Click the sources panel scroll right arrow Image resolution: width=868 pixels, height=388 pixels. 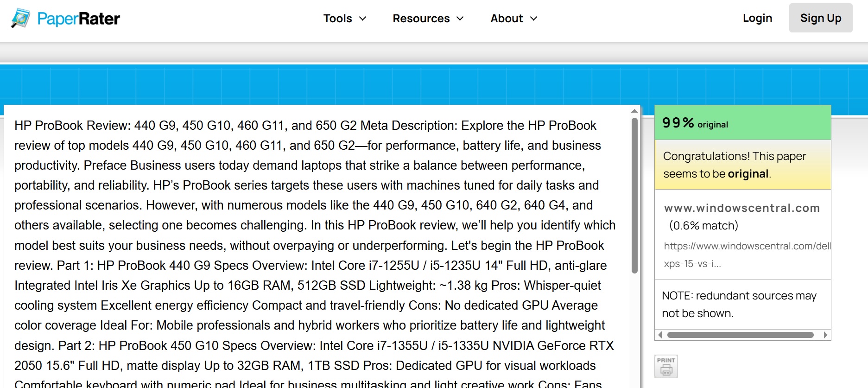tap(825, 335)
